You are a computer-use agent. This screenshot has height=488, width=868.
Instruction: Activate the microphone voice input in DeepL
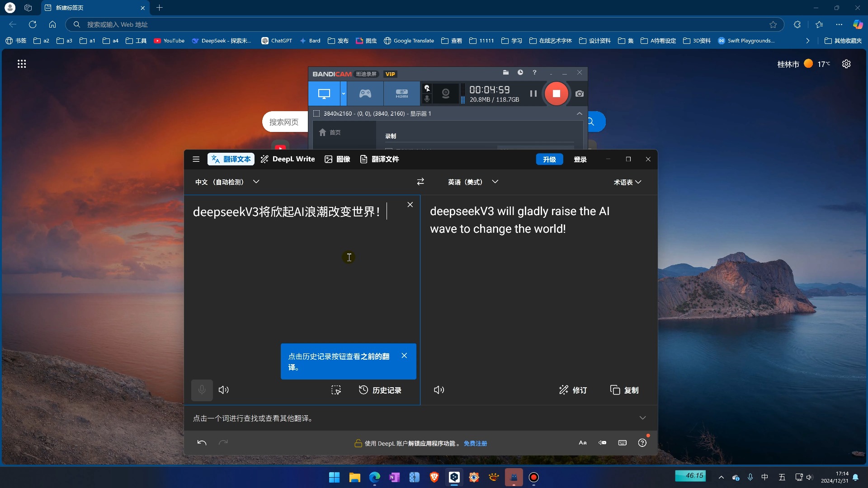202,390
